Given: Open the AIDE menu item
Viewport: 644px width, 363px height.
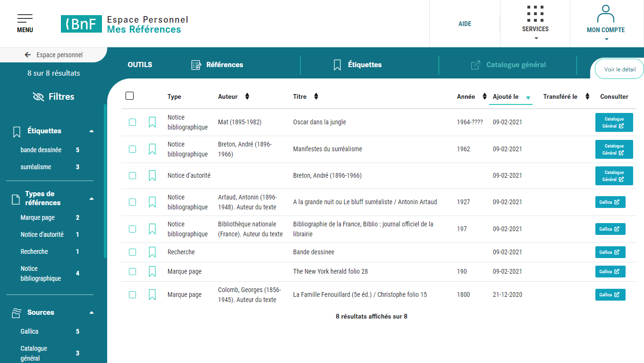Looking at the screenshot, I should [465, 24].
